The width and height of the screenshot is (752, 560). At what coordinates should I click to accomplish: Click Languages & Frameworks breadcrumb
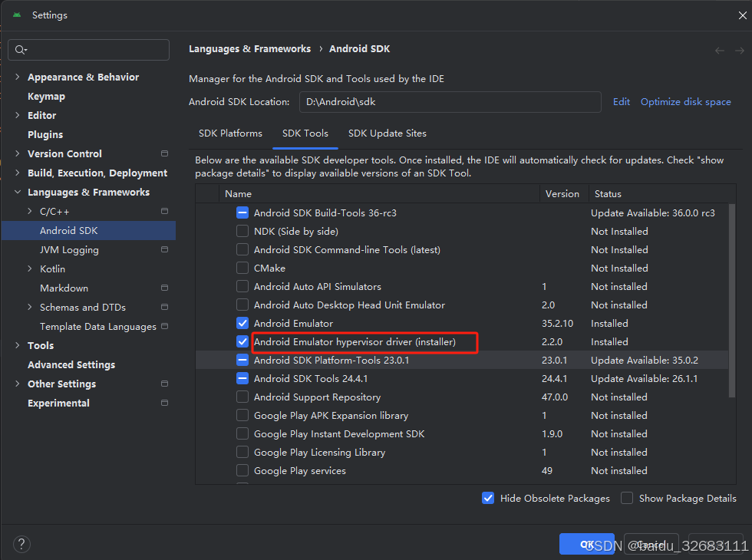tap(249, 49)
